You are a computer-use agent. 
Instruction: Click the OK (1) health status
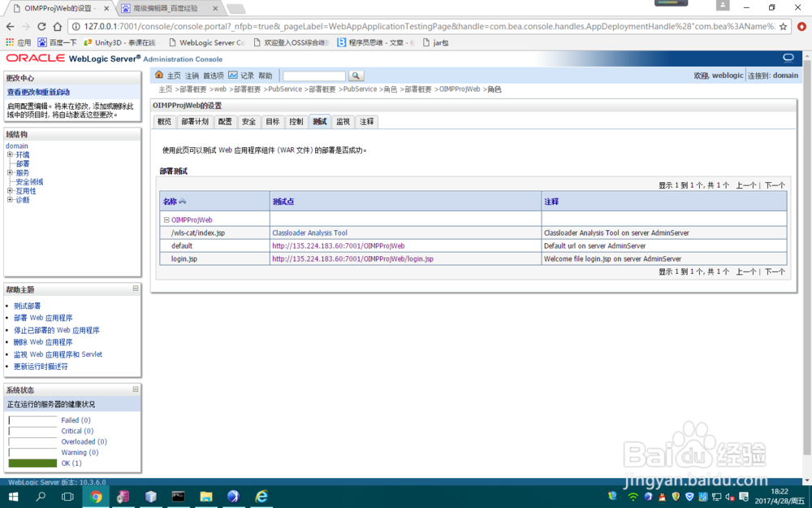pyautogui.click(x=71, y=463)
